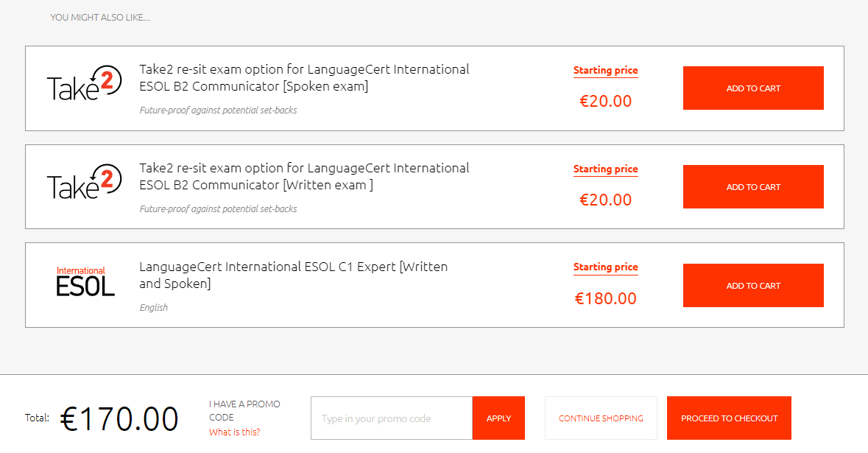The width and height of the screenshot is (868, 453).
Task: Add ESOL C1 Expert exam to cart
Action: click(x=753, y=285)
